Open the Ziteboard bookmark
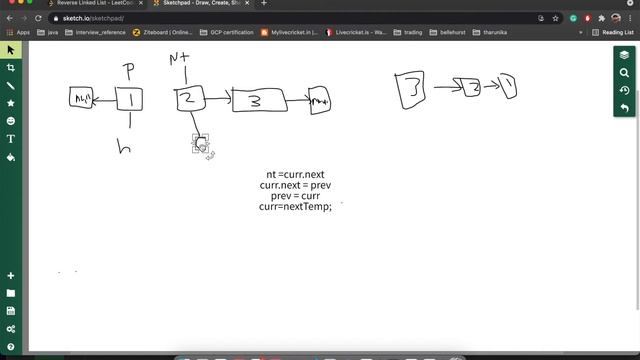 (x=162, y=32)
